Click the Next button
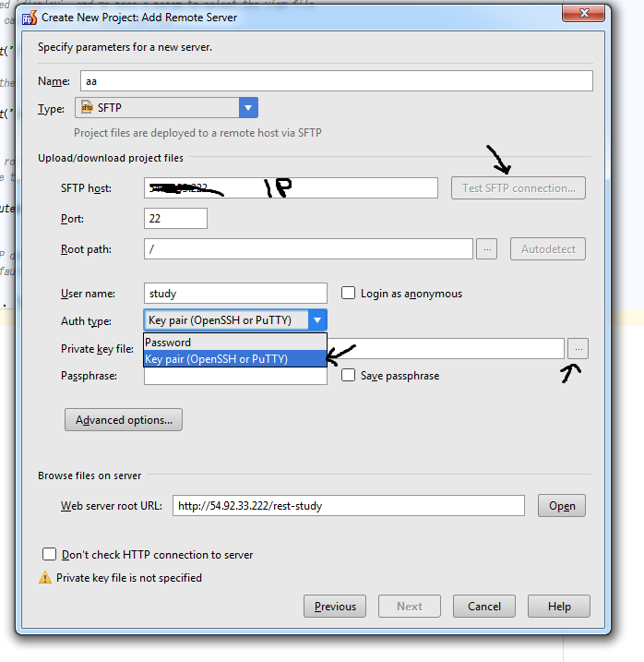 pyautogui.click(x=410, y=607)
